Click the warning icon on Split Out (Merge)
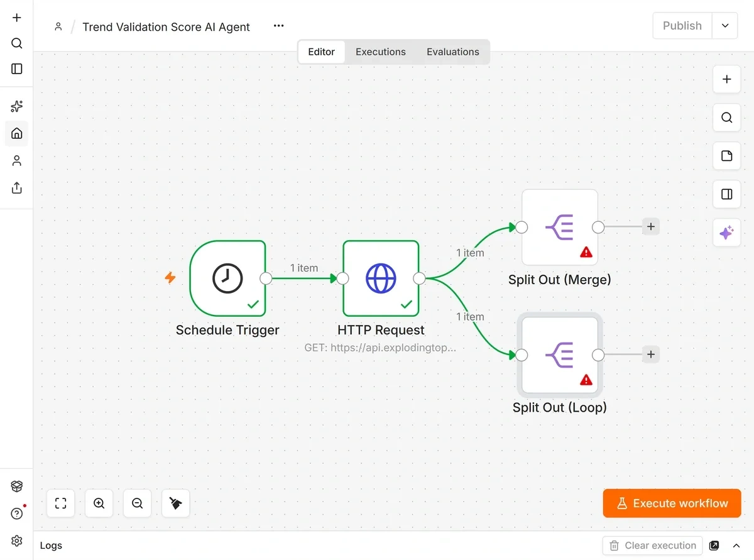 click(x=586, y=252)
